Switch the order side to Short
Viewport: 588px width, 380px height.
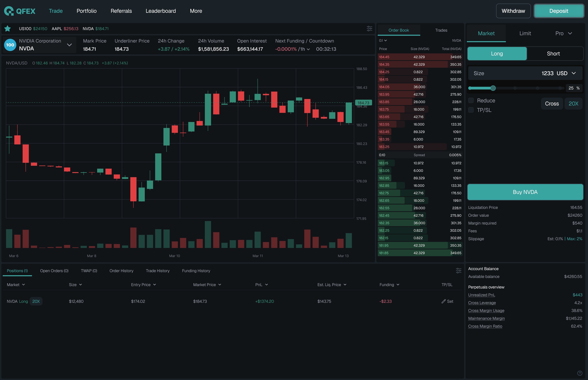[553, 54]
